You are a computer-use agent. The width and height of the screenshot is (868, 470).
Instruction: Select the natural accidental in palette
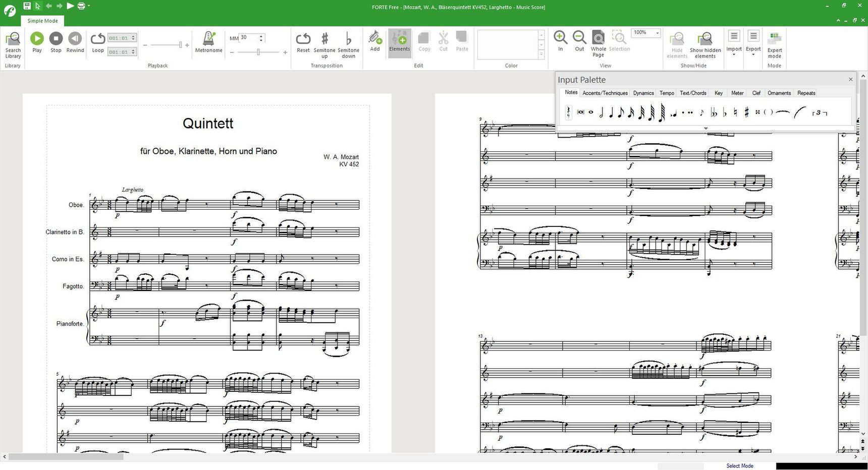pyautogui.click(x=735, y=113)
